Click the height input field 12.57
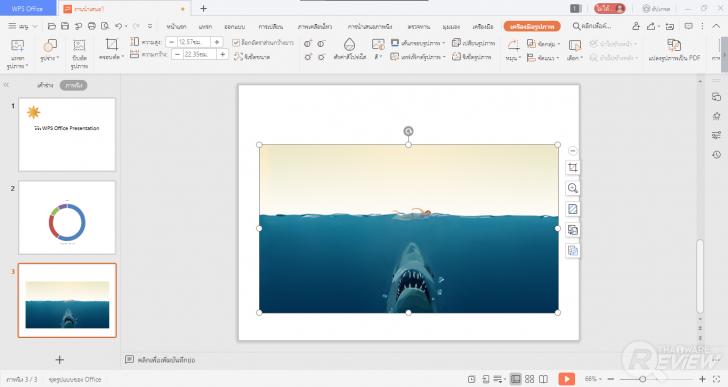728x387 pixels. click(x=194, y=42)
